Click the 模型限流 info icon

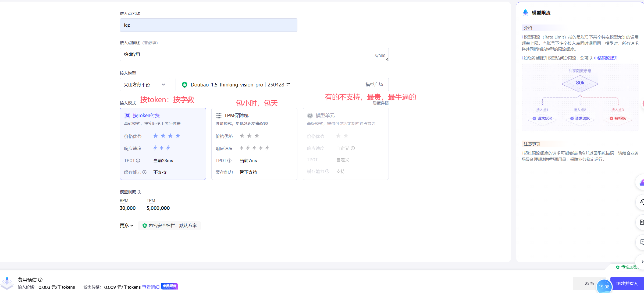coord(139,192)
